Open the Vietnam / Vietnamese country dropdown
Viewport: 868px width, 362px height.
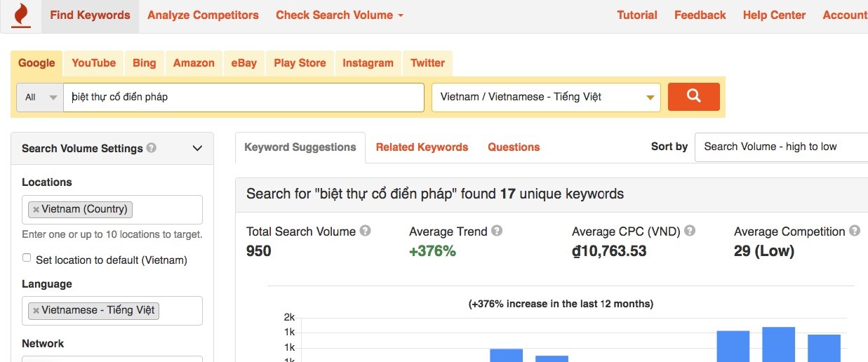coord(546,98)
